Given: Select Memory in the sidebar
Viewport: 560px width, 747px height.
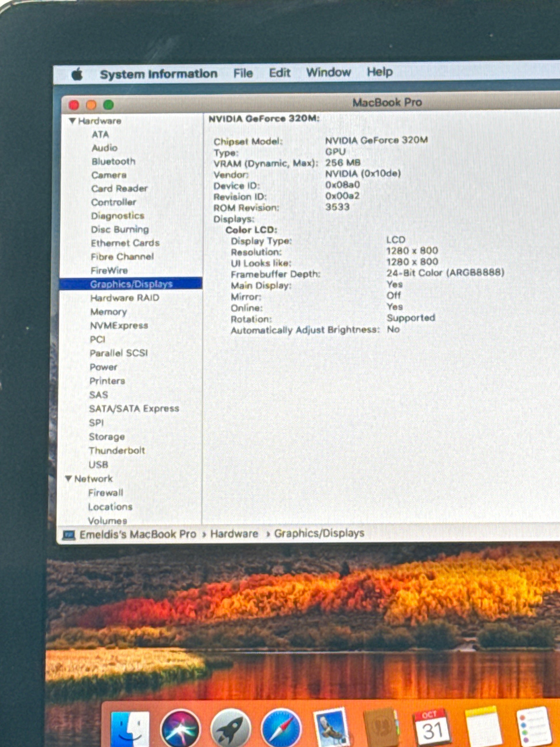Looking at the screenshot, I should 108,312.
